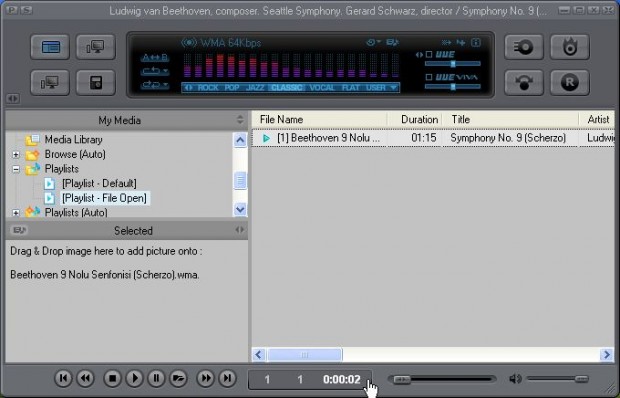Select the JAZZ equalizer preset
620x398 pixels.
coord(255,87)
